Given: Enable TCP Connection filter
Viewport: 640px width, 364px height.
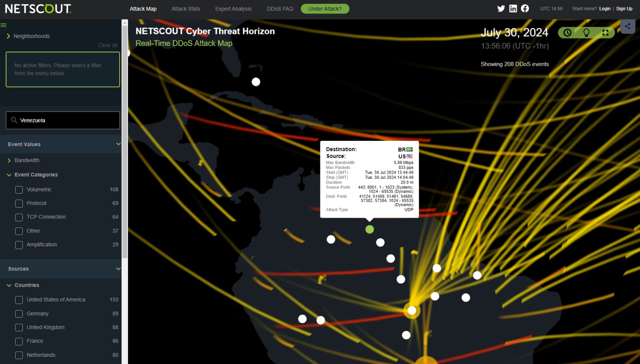Looking at the screenshot, I should coord(19,217).
